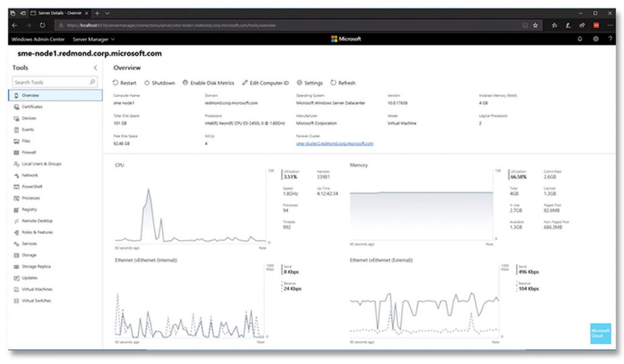This screenshot has height=364, width=624.
Task: Click the Roles & Features tool icon
Action: pos(16,233)
